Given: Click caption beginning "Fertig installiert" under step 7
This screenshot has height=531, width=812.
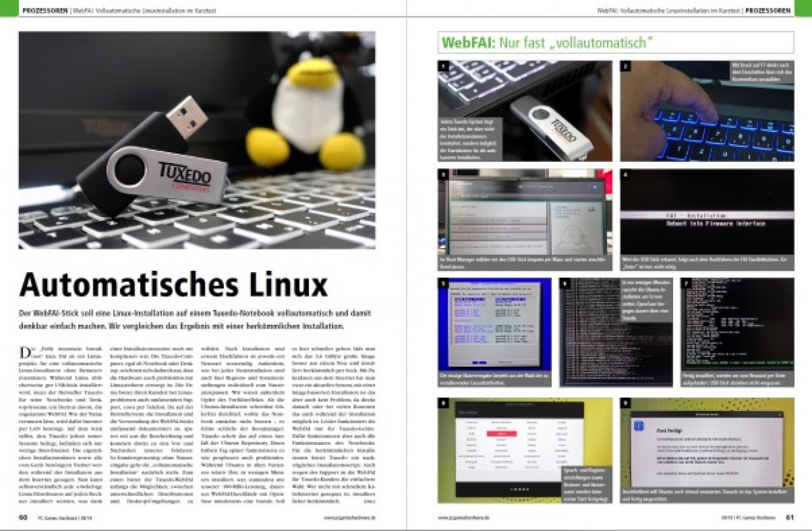Looking at the screenshot, I should coord(737,379).
